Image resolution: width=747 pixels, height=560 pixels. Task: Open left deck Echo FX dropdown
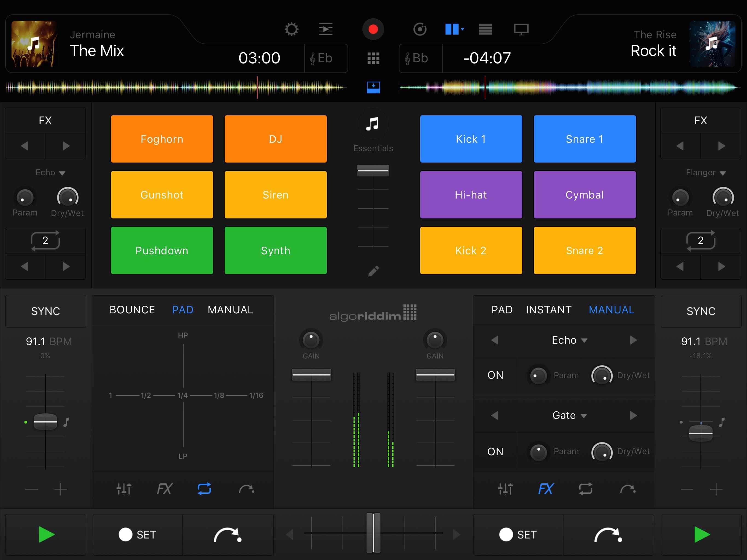pyautogui.click(x=50, y=173)
